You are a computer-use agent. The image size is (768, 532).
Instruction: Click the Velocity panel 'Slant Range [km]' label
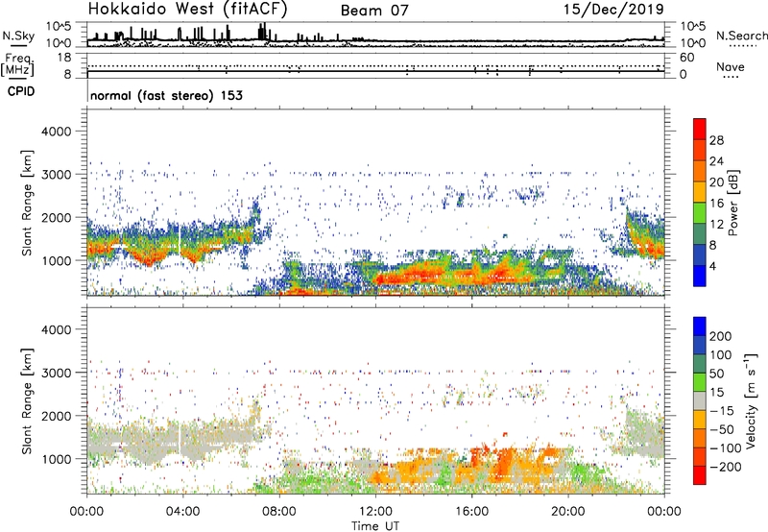[27, 400]
